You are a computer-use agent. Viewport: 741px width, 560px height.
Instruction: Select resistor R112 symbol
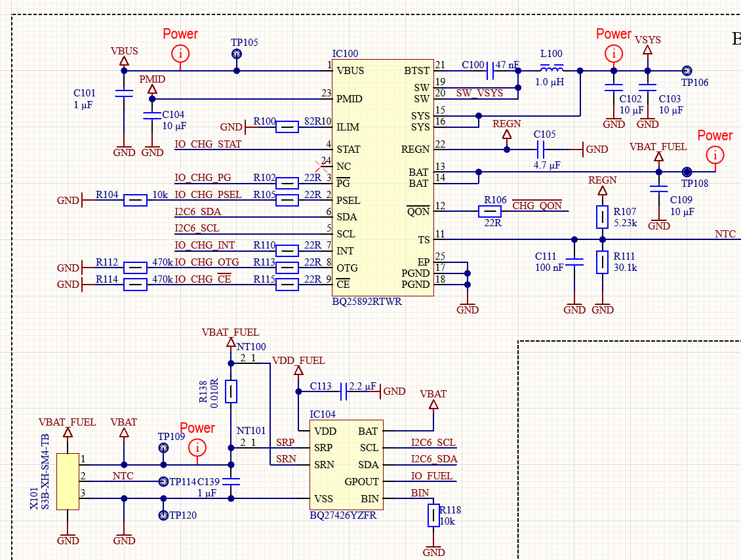point(135,268)
